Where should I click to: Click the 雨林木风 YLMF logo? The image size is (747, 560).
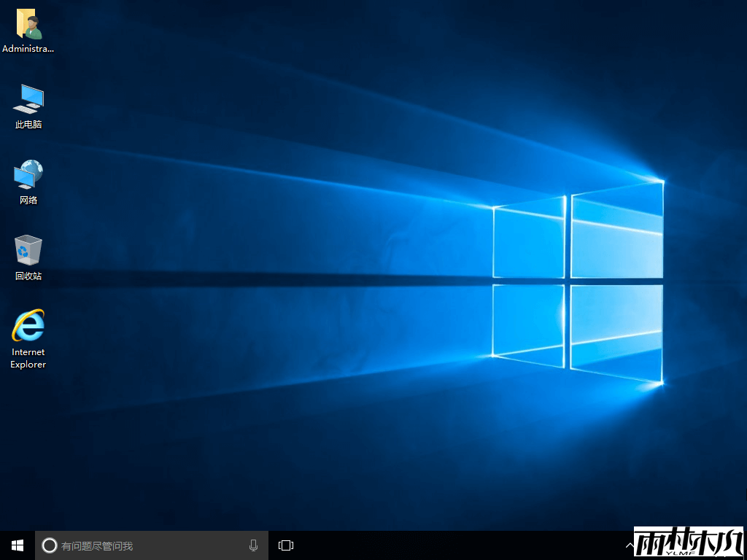tap(688, 542)
